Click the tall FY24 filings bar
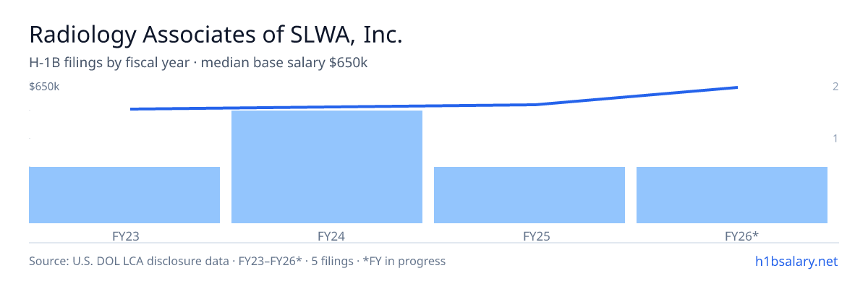 [x=327, y=167]
